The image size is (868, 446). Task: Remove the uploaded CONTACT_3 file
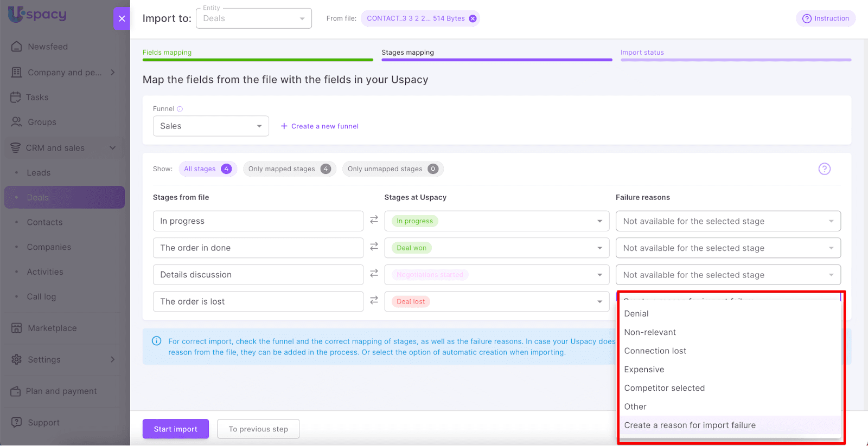point(473,18)
